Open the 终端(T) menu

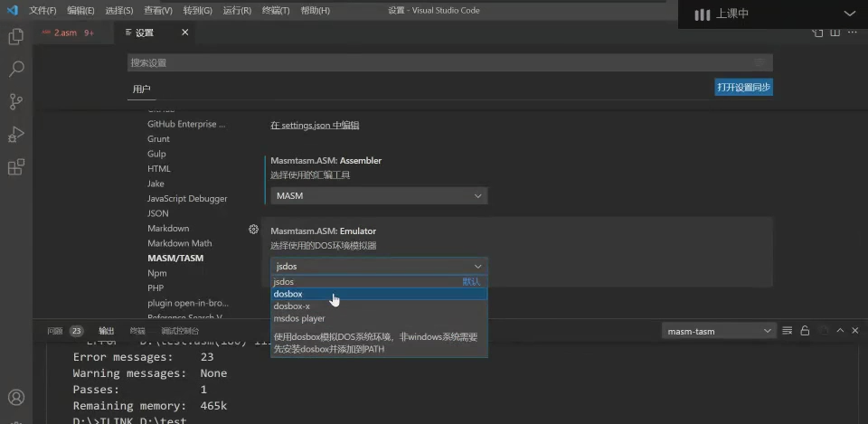[278, 11]
